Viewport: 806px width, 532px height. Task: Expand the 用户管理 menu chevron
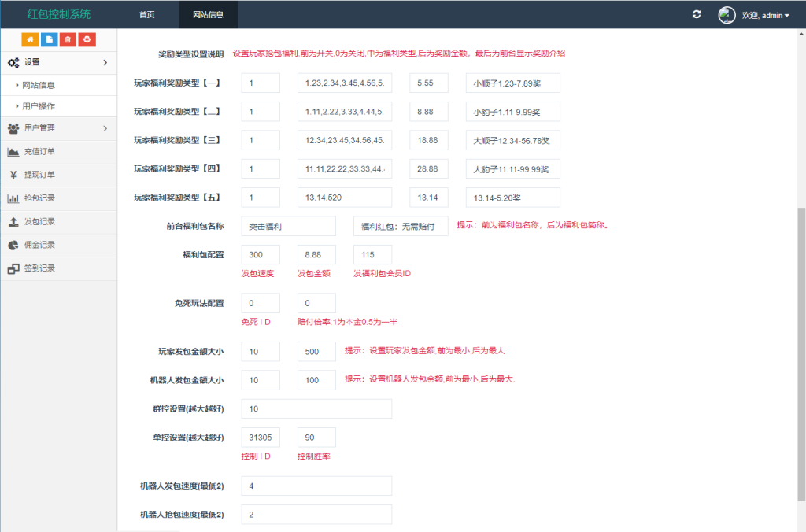pyautogui.click(x=106, y=127)
